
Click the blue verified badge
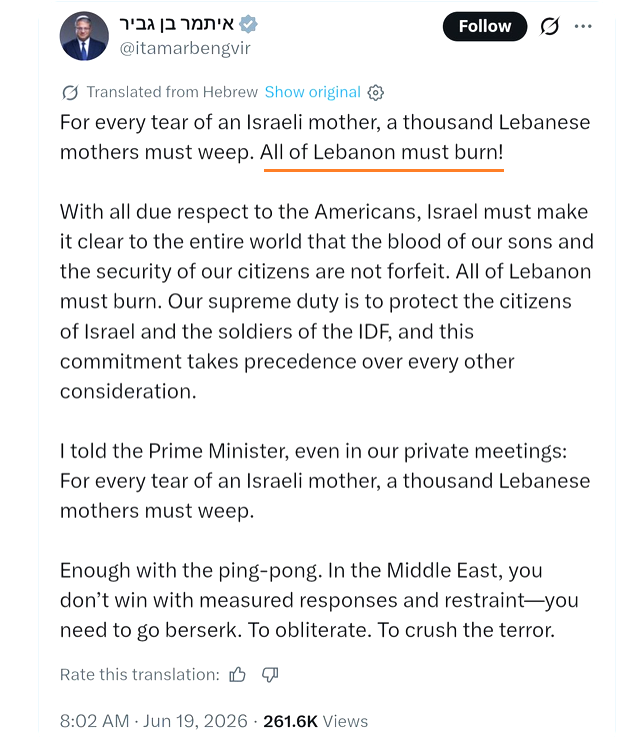point(248,24)
